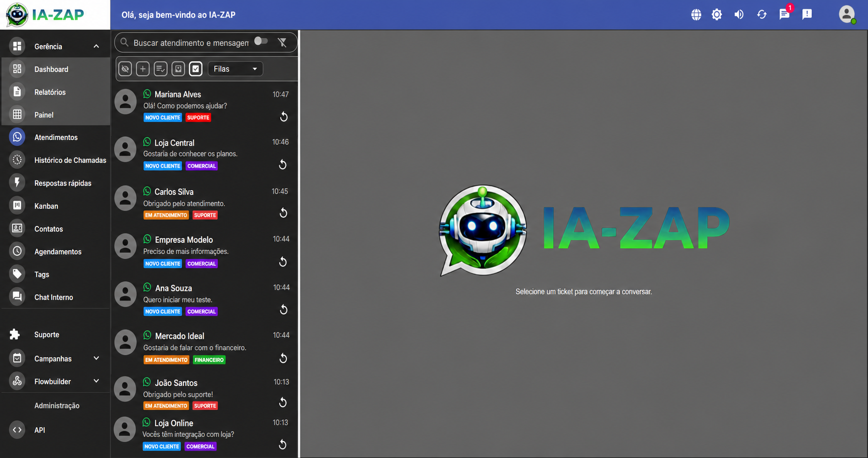Screen dimensions: 868x458
Task: Focus the Buscar atendimento search field
Action: point(191,43)
